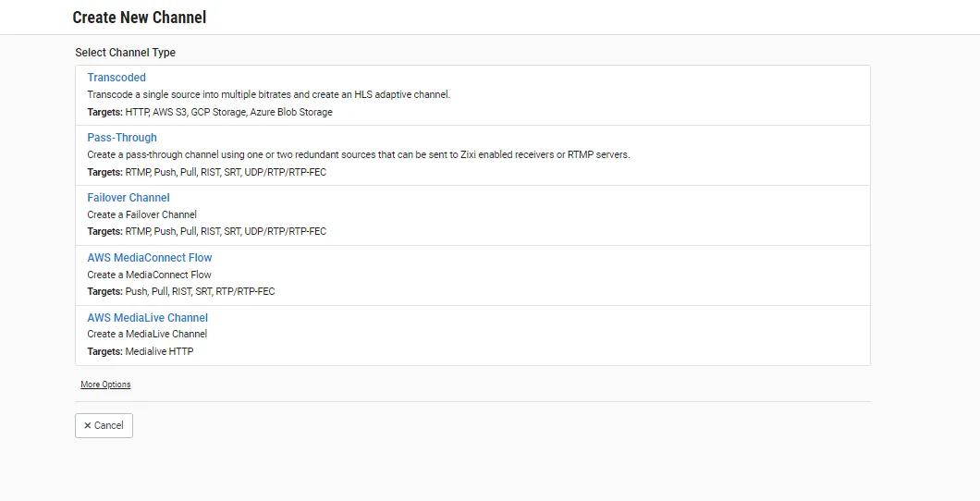980x501 pixels.
Task: Click the Targets line under Pass-Through
Action: point(207,172)
